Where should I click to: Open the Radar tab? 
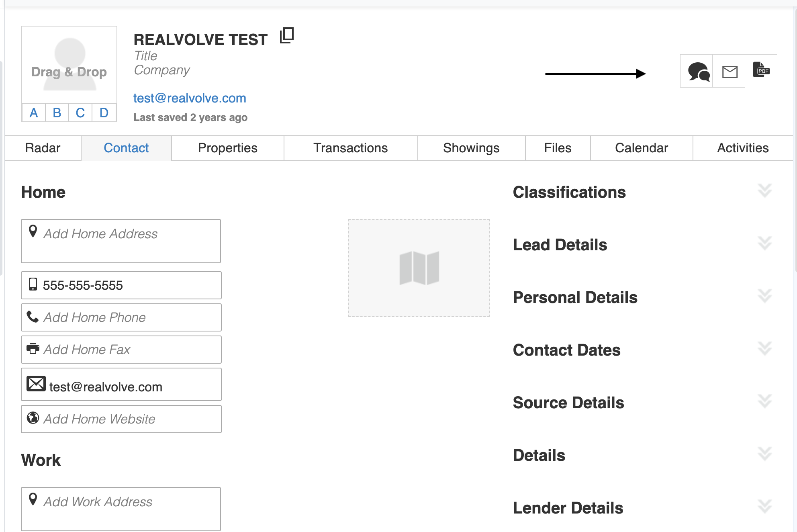43,148
